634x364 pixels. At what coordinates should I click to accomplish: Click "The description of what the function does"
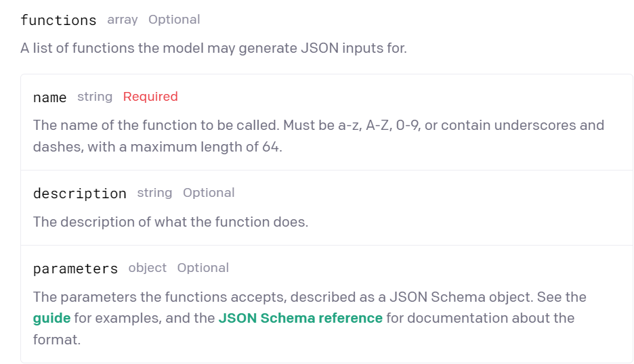171,222
